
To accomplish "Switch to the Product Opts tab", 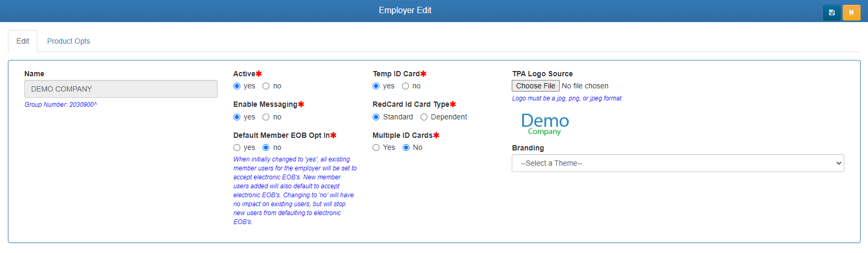I will click(69, 41).
